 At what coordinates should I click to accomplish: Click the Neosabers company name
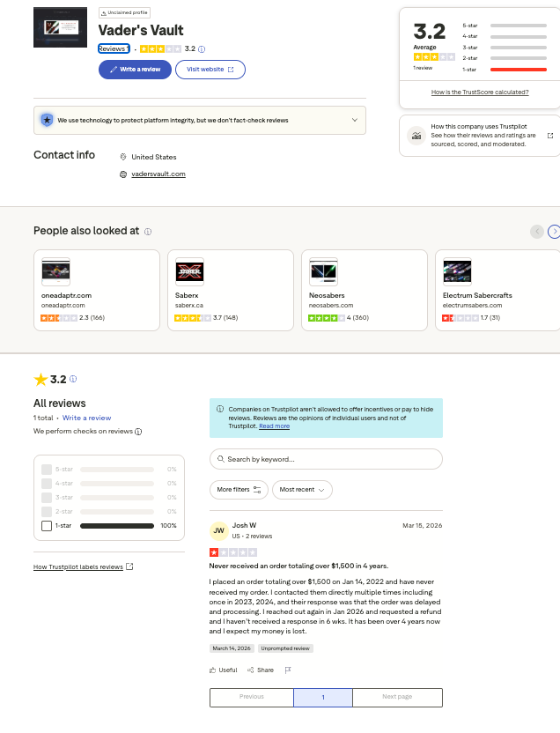click(327, 295)
